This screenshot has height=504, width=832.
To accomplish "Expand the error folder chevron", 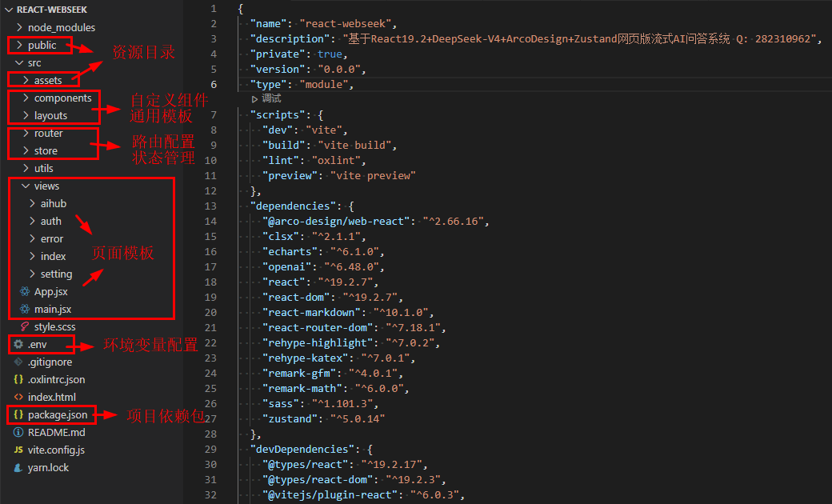I will click(32, 238).
